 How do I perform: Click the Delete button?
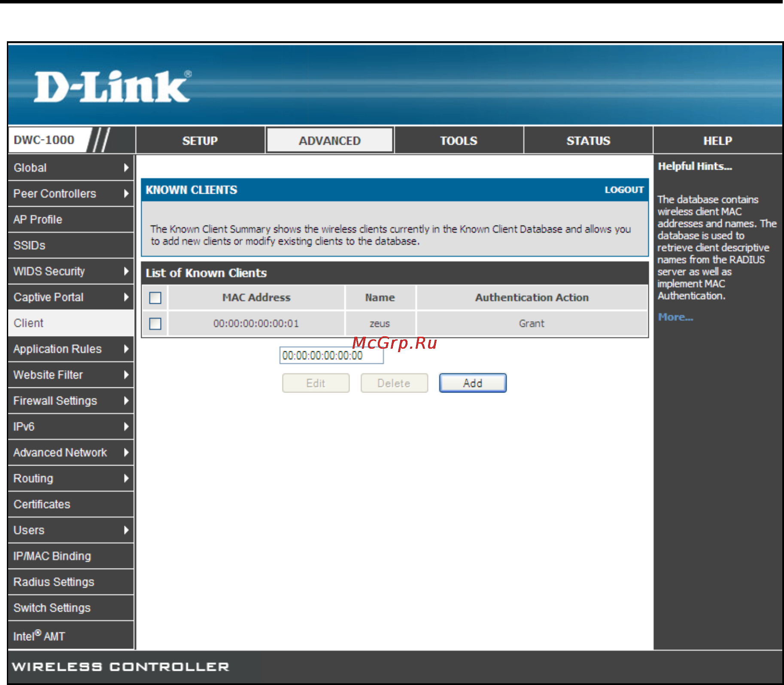[394, 383]
